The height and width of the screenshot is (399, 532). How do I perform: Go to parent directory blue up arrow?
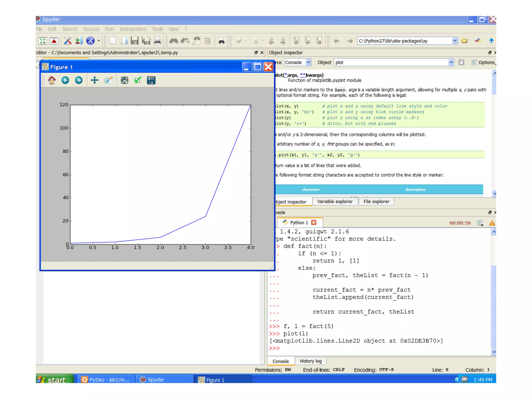[x=491, y=41]
